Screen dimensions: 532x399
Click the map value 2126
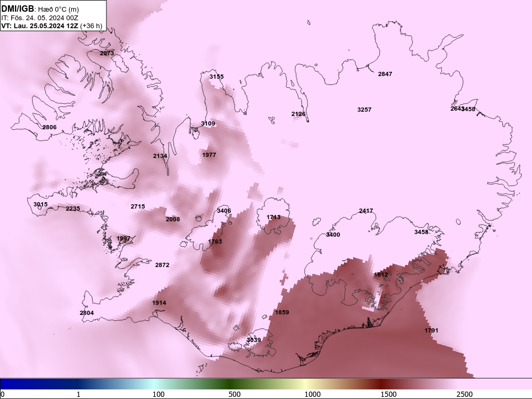[298, 114]
